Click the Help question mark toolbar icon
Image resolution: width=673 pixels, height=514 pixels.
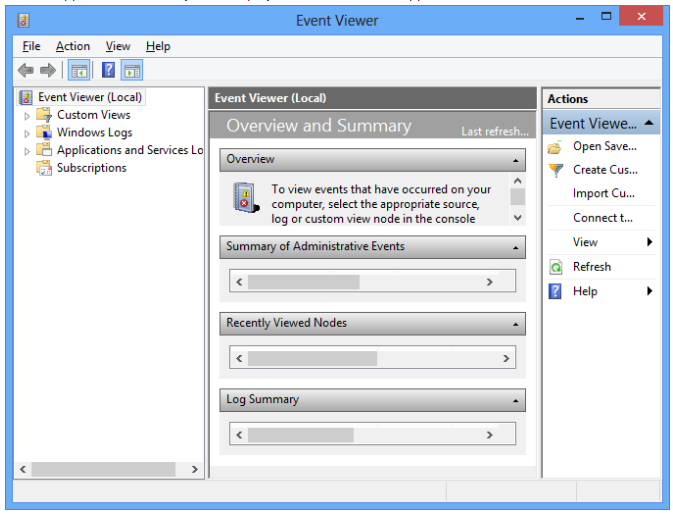(x=108, y=70)
